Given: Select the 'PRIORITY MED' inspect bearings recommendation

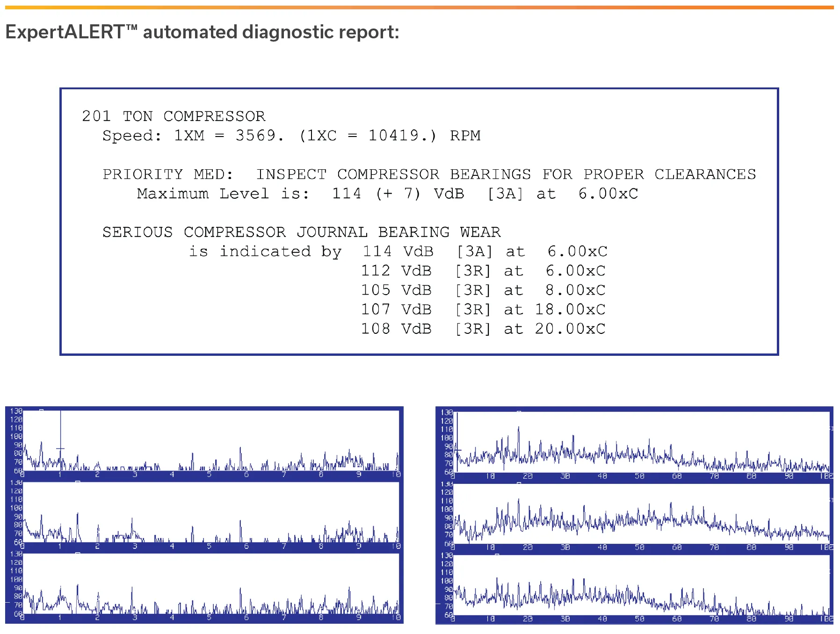Looking at the screenshot, I should (429, 174).
